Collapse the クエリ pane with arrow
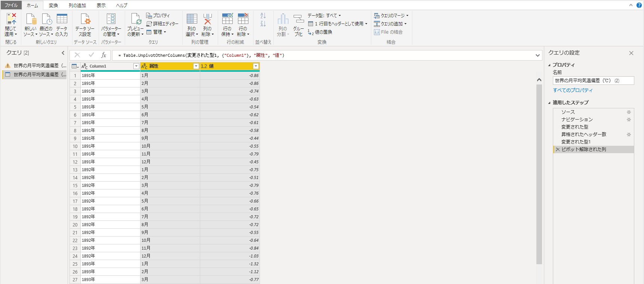 tap(63, 53)
